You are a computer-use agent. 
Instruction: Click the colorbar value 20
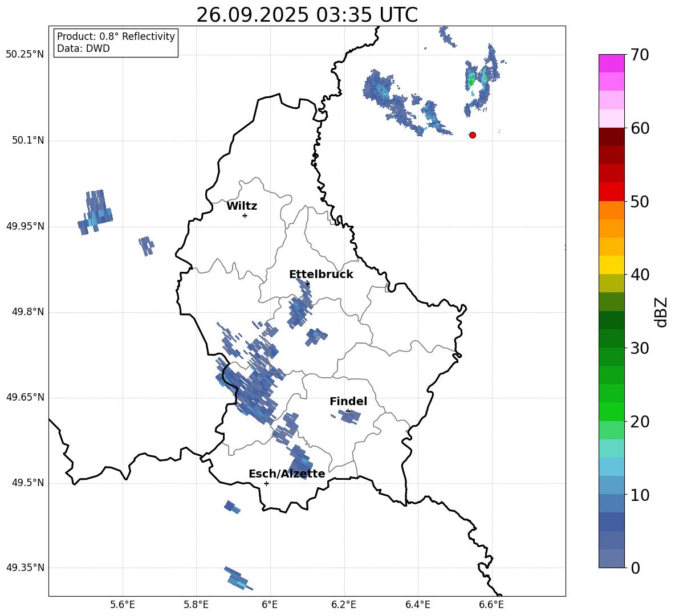[640, 421]
